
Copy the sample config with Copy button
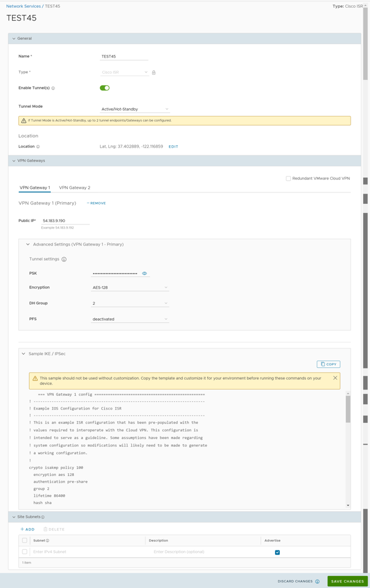point(328,364)
